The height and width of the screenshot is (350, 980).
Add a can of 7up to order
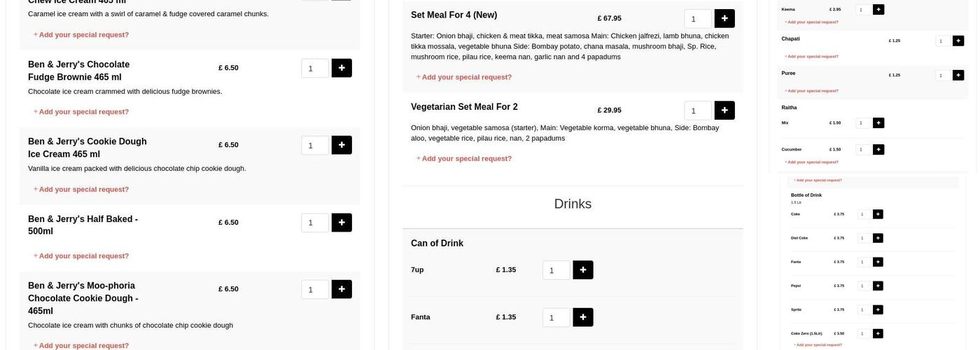[582, 270]
